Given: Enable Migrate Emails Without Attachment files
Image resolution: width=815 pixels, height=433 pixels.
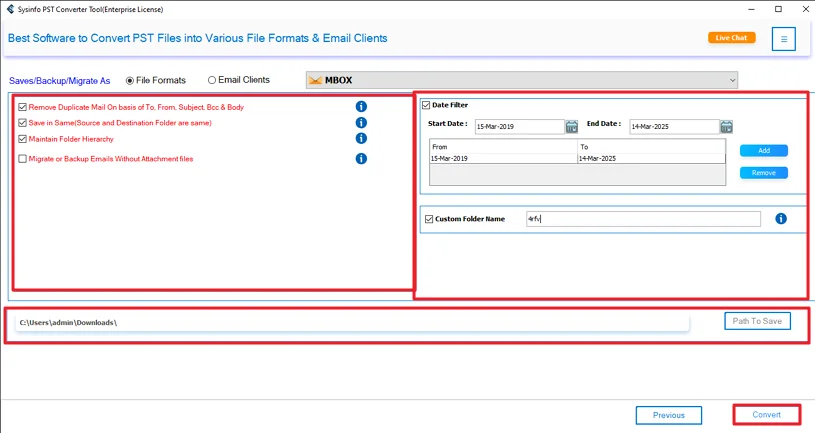Looking at the screenshot, I should tap(22, 159).
